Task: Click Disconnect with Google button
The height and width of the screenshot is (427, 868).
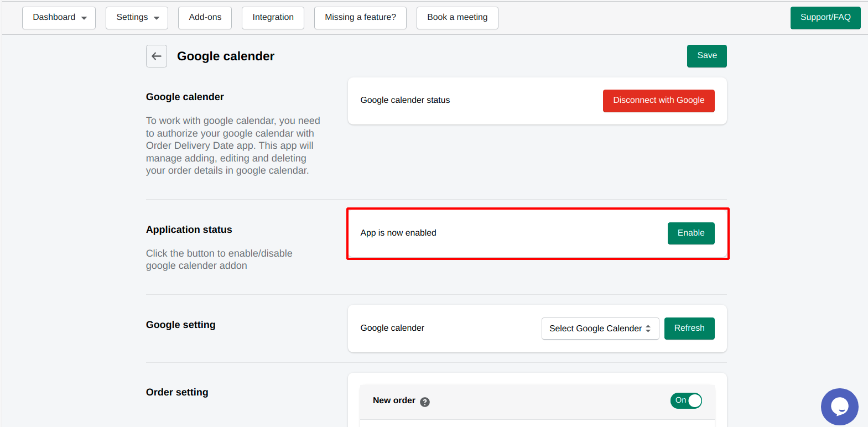Action: pos(659,101)
